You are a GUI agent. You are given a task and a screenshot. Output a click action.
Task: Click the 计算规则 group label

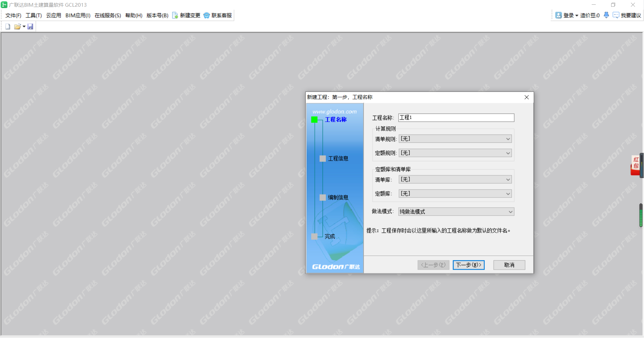[x=386, y=128]
